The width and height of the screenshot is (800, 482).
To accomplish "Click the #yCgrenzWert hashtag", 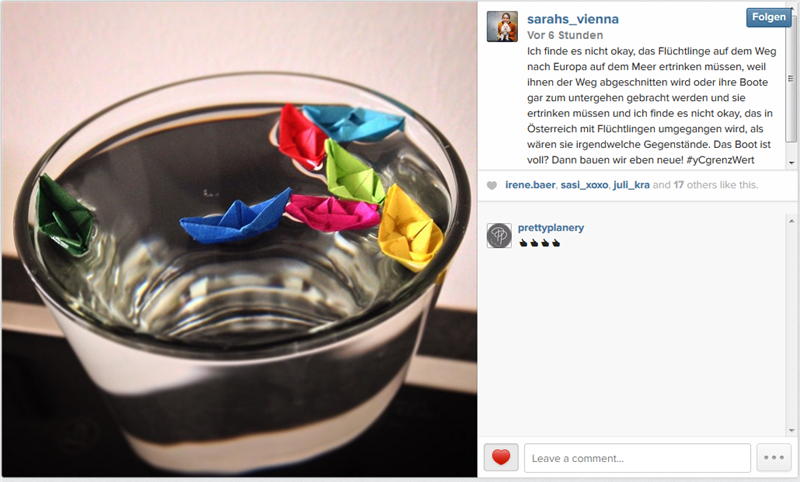I will click(x=720, y=160).
